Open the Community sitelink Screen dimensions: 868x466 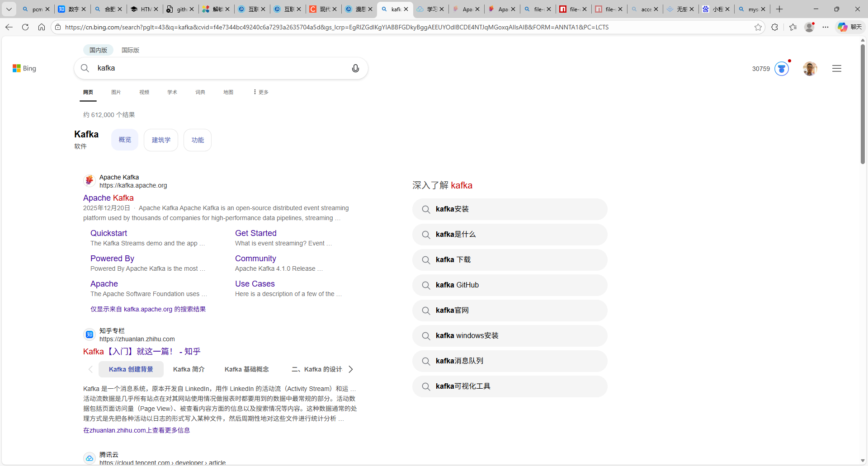point(255,259)
